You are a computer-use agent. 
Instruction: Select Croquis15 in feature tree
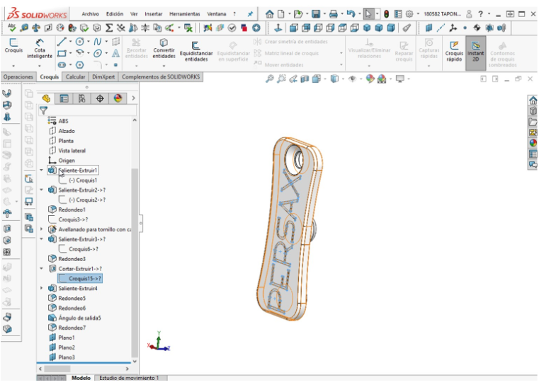coord(80,278)
